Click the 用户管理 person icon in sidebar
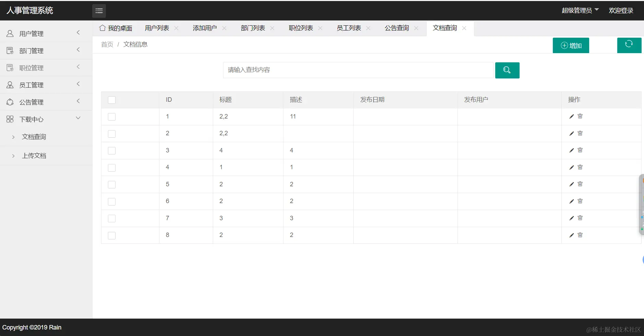The height and width of the screenshot is (336, 644). pos(10,33)
